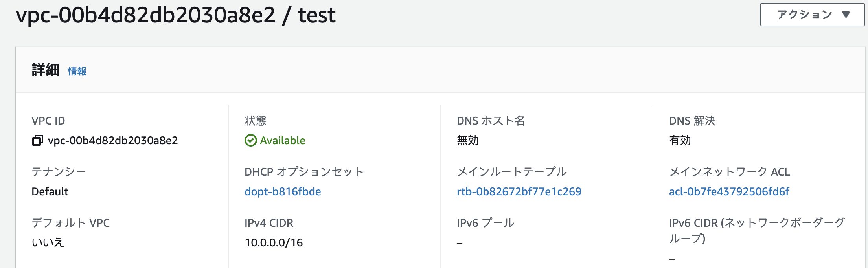Click the メインネットワーク ACL label

click(729, 172)
